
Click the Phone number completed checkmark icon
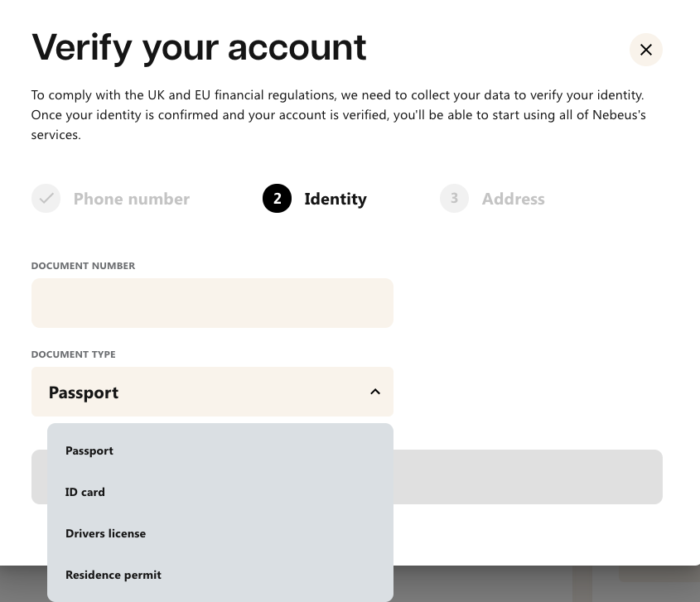(46, 198)
